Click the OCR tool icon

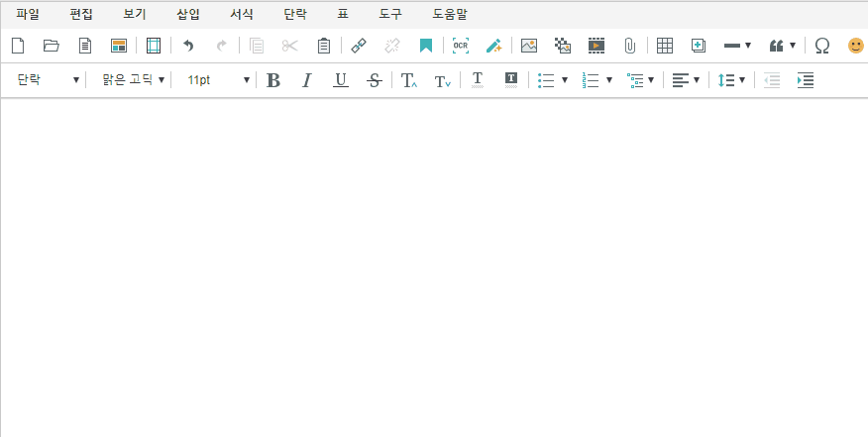point(460,46)
